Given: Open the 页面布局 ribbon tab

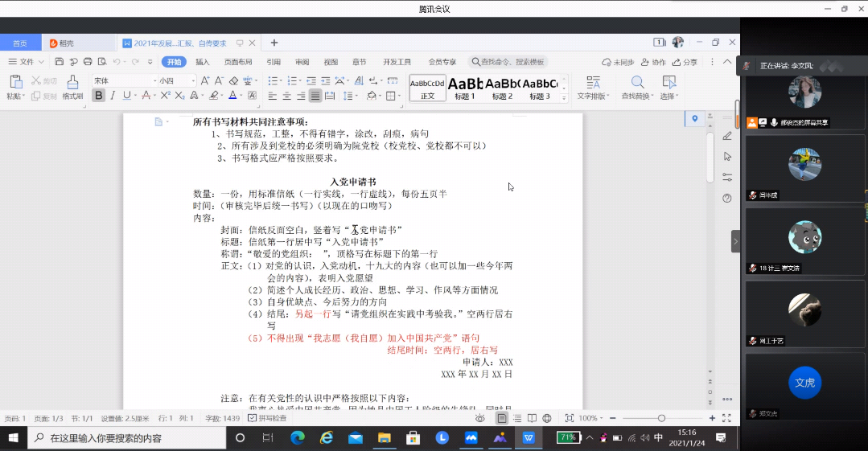Looking at the screenshot, I should [238, 62].
